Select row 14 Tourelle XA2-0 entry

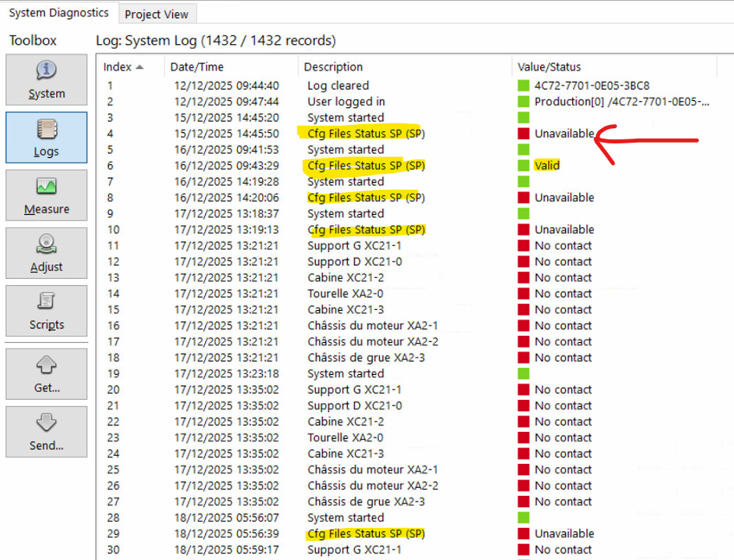[345, 294]
